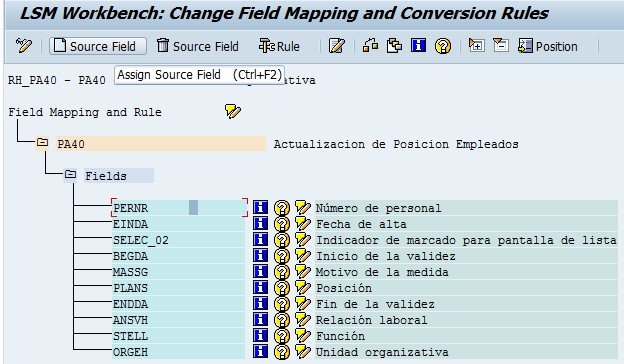Click the 'Field Mapping and Rule' root label

pos(85,112)
